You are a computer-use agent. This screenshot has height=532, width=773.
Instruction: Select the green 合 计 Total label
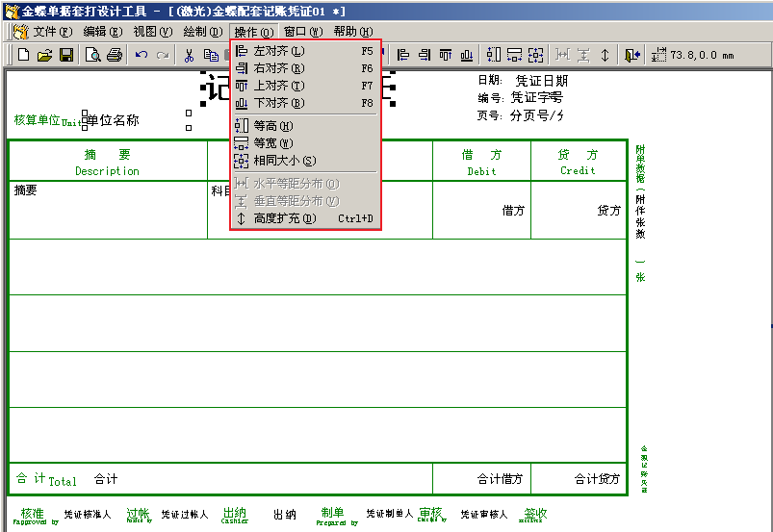[x=46, y=479]
